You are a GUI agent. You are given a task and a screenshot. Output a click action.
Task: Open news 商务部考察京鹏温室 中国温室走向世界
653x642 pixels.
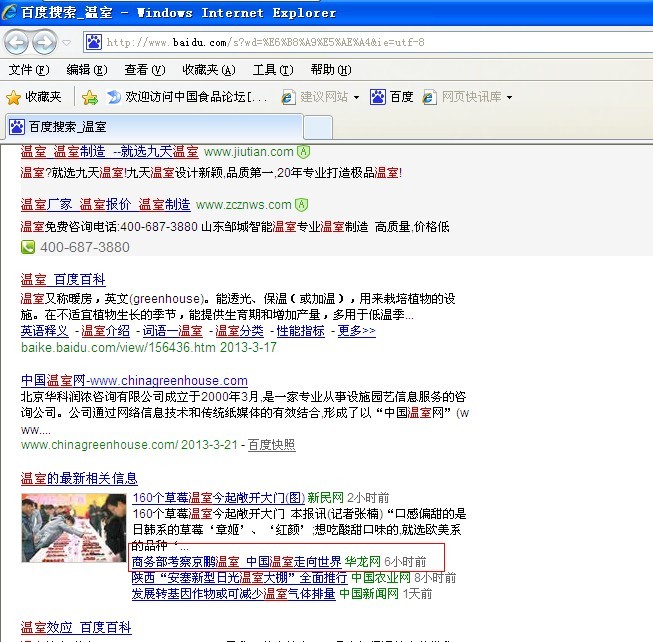[x=236, y=562]
